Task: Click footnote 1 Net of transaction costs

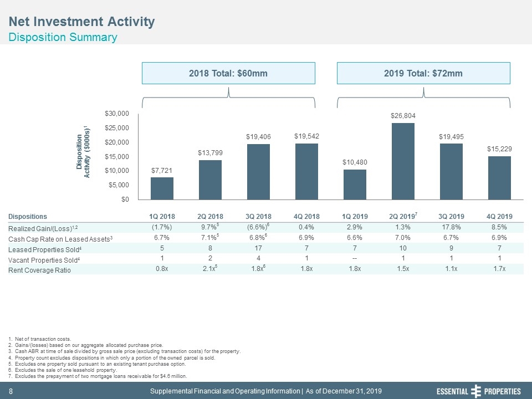Action: click(40, 339)
